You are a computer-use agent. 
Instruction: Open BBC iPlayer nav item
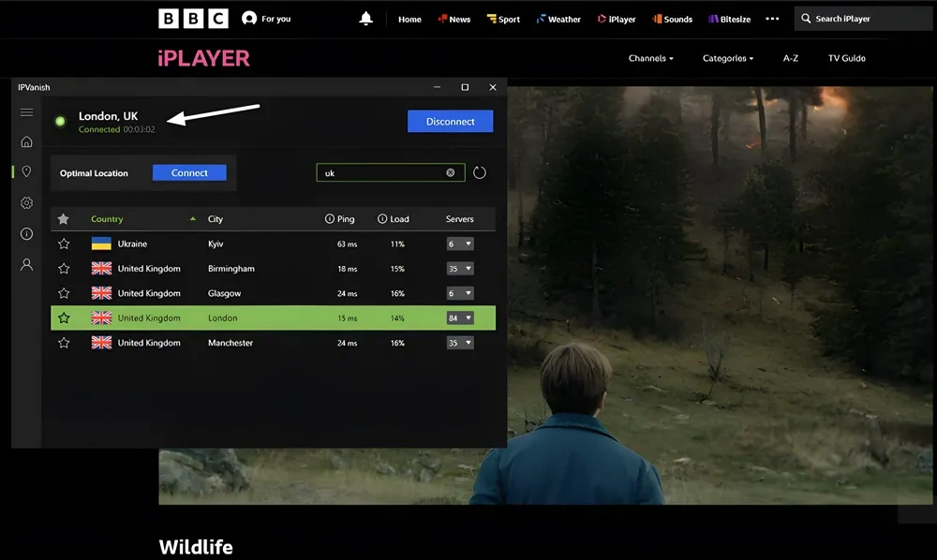(x=617, y=19)
